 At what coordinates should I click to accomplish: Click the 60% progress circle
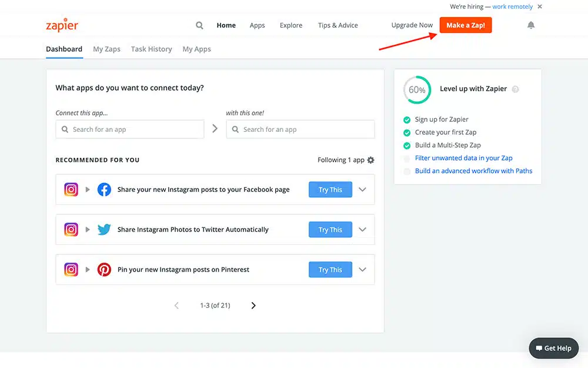[417, 90]
